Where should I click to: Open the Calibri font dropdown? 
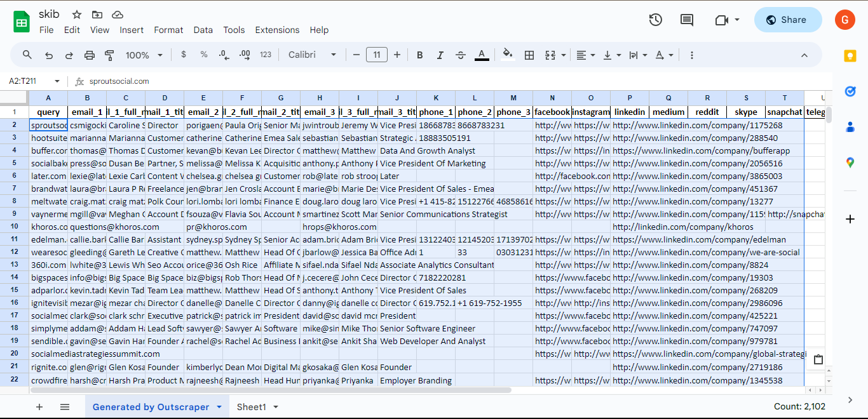[x=313, y=55]
